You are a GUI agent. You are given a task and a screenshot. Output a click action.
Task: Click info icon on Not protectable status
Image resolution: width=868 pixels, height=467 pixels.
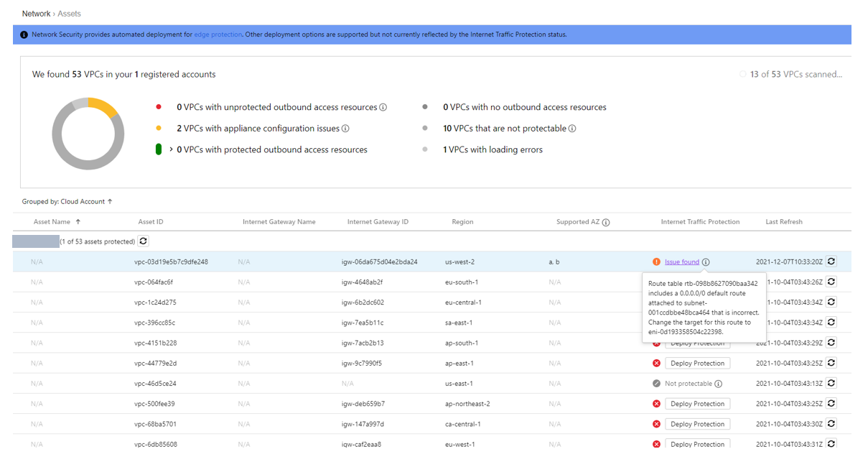(x=718, y=384)
